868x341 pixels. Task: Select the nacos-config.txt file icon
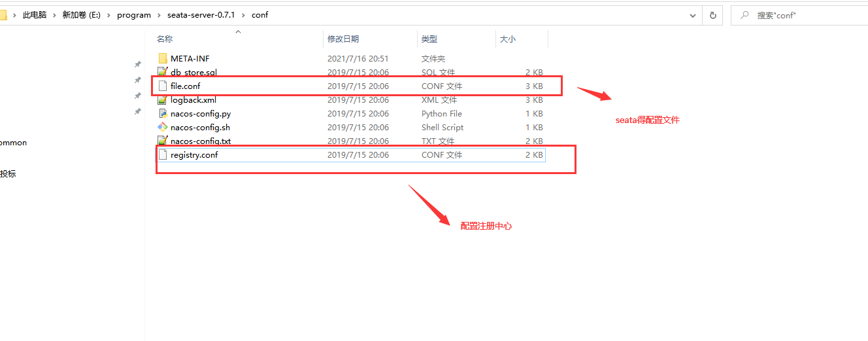[163, 141]
